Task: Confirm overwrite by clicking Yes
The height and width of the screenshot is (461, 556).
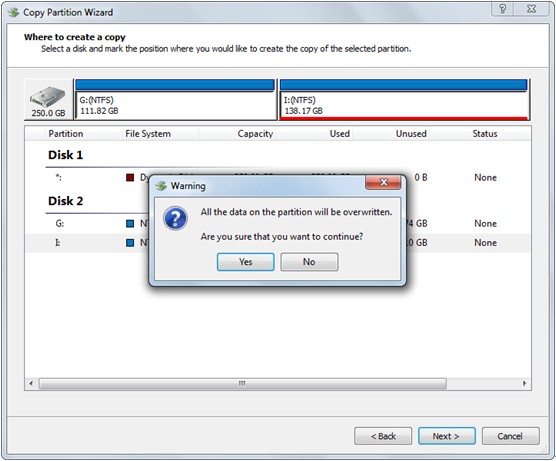Action: click(245, 262)
